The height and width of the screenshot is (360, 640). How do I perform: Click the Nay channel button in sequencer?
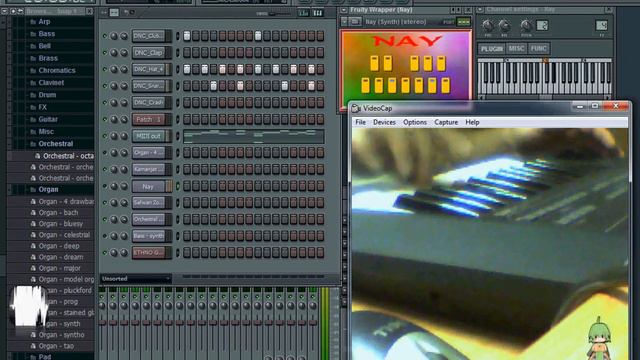(149, 186)
